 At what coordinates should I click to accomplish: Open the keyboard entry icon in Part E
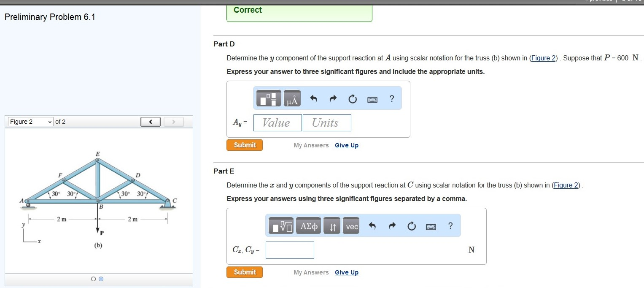click(x=430, y=226)
